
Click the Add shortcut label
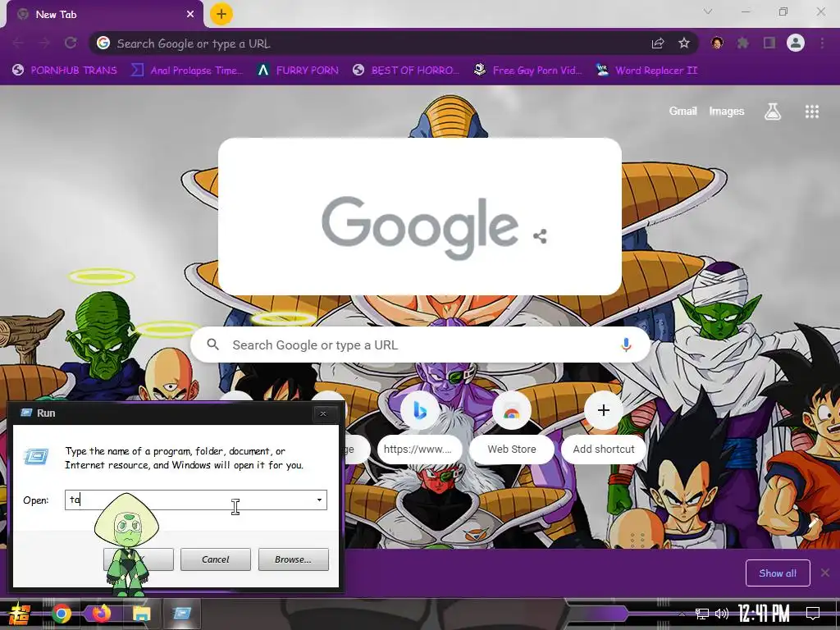point(603,449)
